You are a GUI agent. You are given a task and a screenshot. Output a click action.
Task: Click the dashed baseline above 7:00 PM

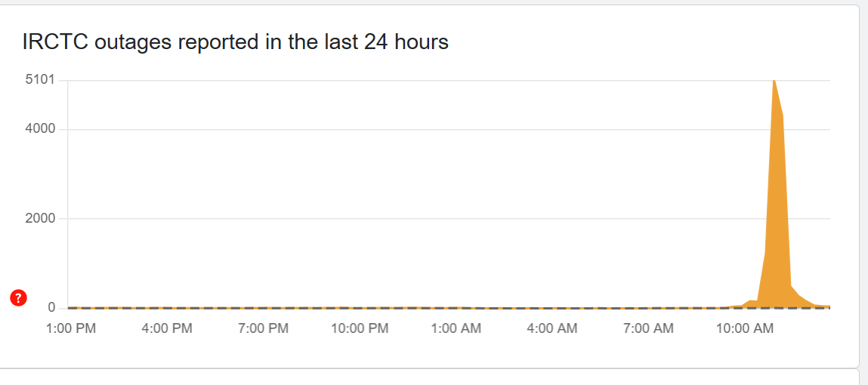[263, 308]
